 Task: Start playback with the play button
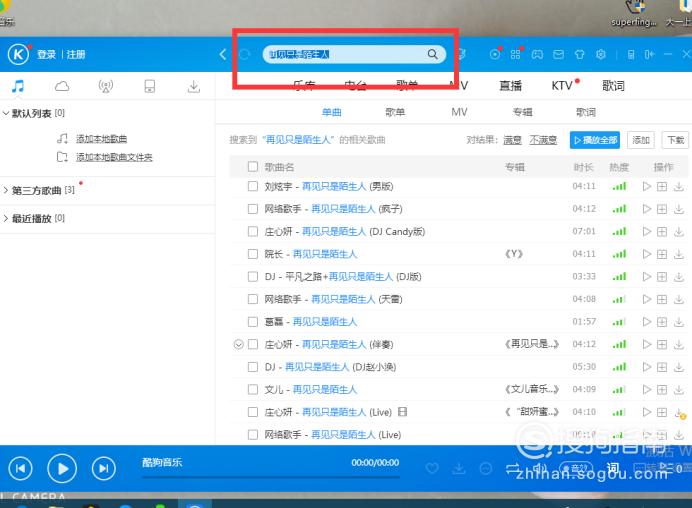tap(62, 468)
